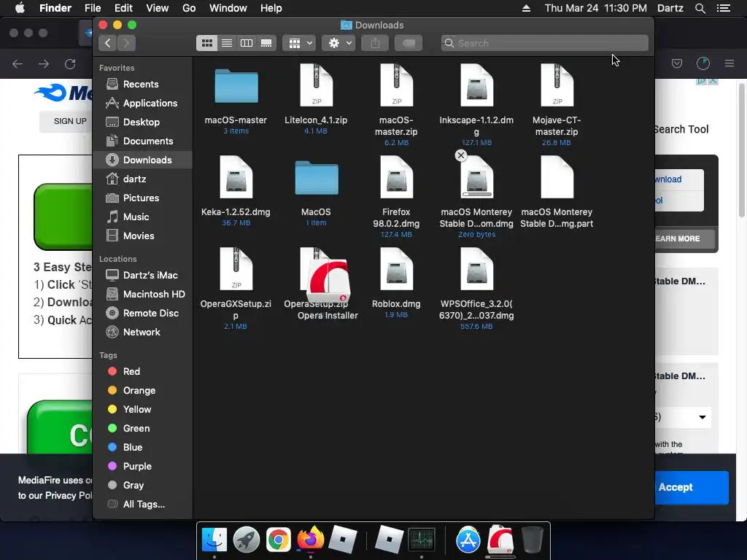
Task: Open the gear Action menu
Action: pos(338,43)
